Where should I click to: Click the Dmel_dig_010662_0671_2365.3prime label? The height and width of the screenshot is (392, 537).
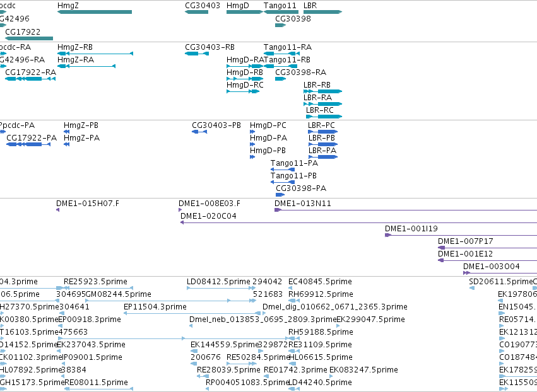point(335,308)
